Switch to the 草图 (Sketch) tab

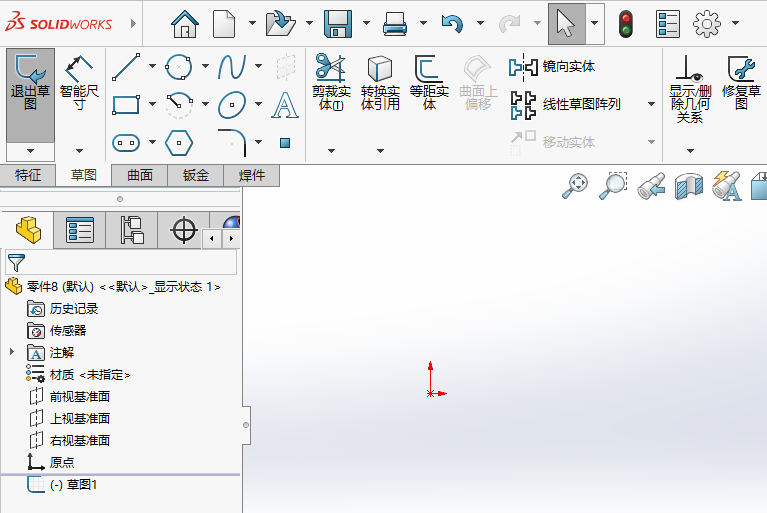pos(84,175)
